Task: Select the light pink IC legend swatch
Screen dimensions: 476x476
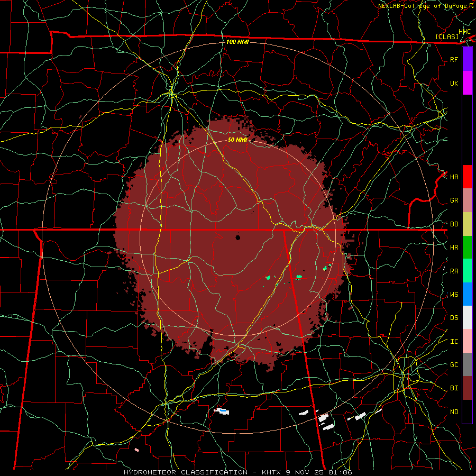Action: [x=467, y=341]
